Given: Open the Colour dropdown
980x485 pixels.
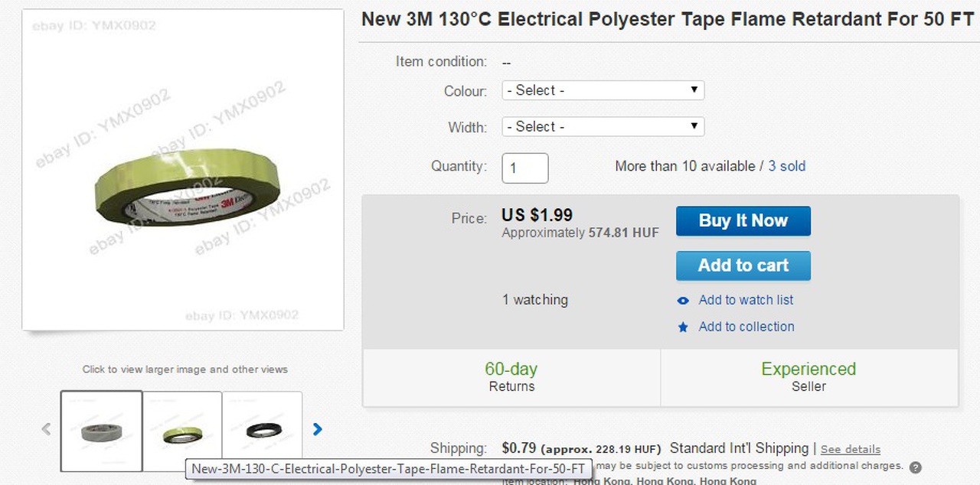Looking at the screenshot, I should pos(603,90).
